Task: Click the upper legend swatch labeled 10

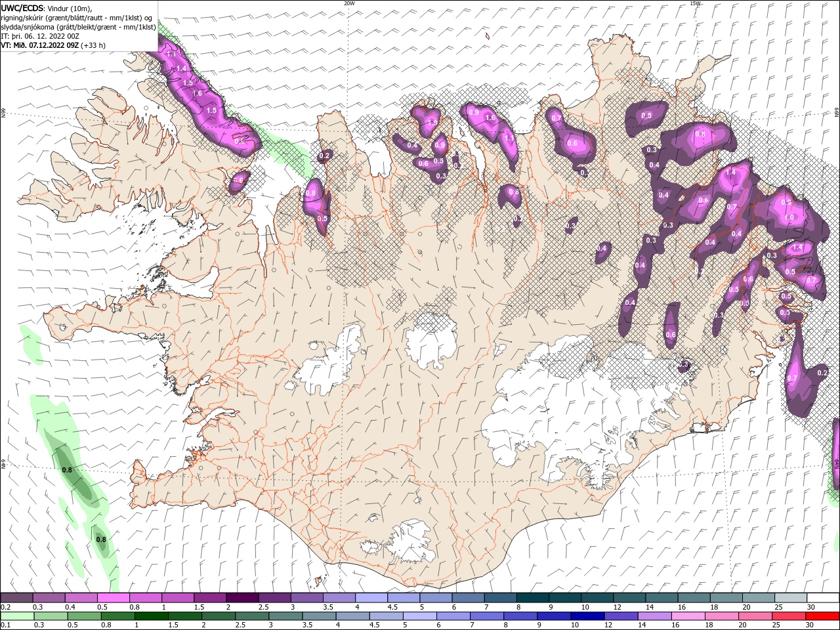Action: coord(596,598)
